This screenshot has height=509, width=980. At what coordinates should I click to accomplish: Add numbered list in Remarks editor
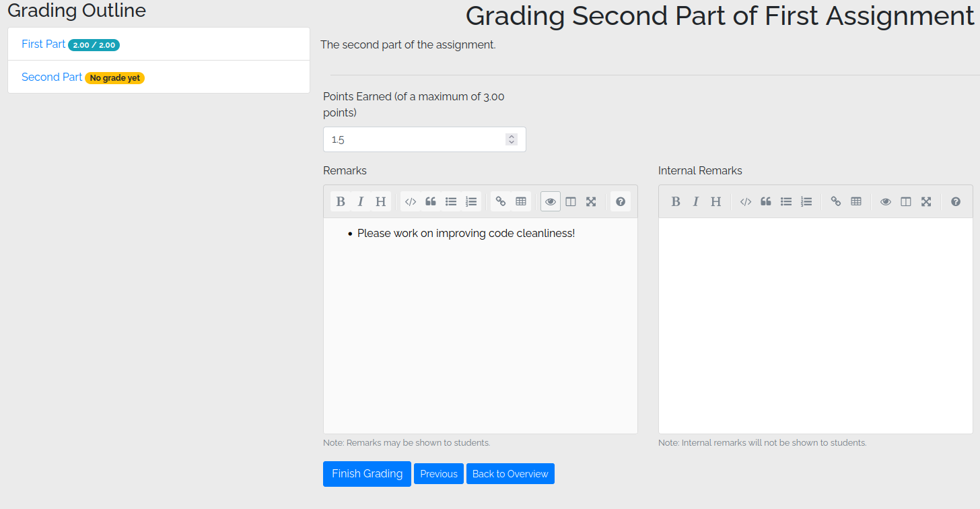click(471, 201)
